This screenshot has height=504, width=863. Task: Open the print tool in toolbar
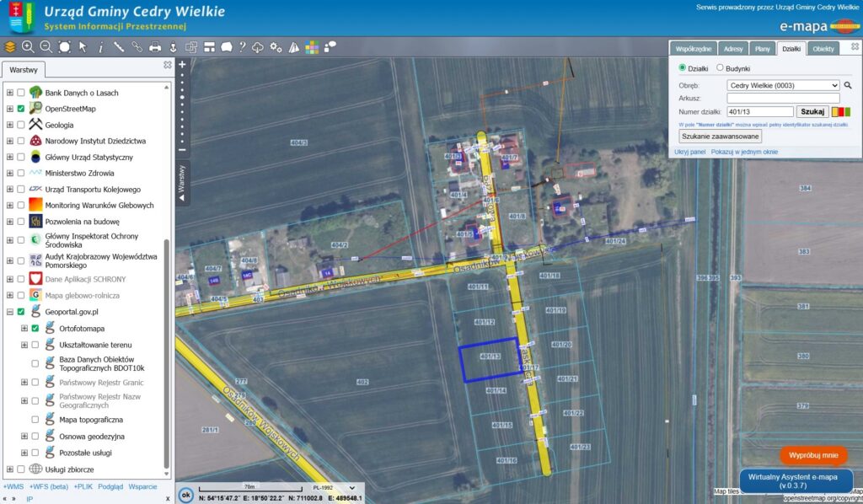click(155, 48)
